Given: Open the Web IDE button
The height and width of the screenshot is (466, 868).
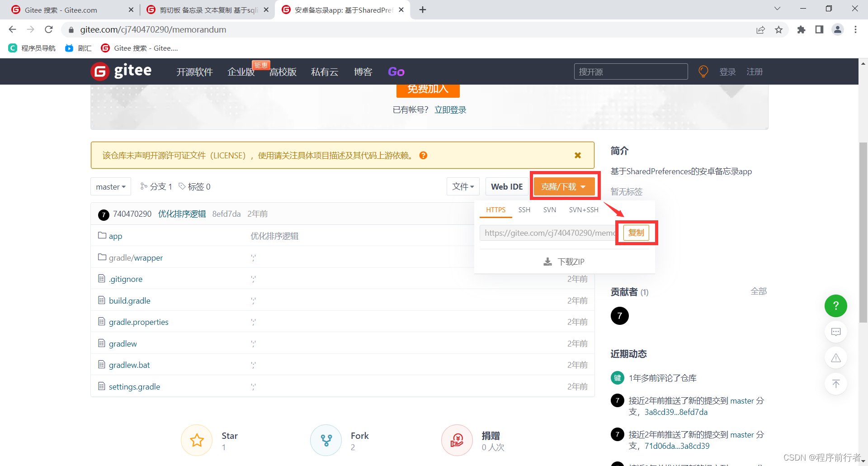Looking at the screenshot, I should point(507,187).
